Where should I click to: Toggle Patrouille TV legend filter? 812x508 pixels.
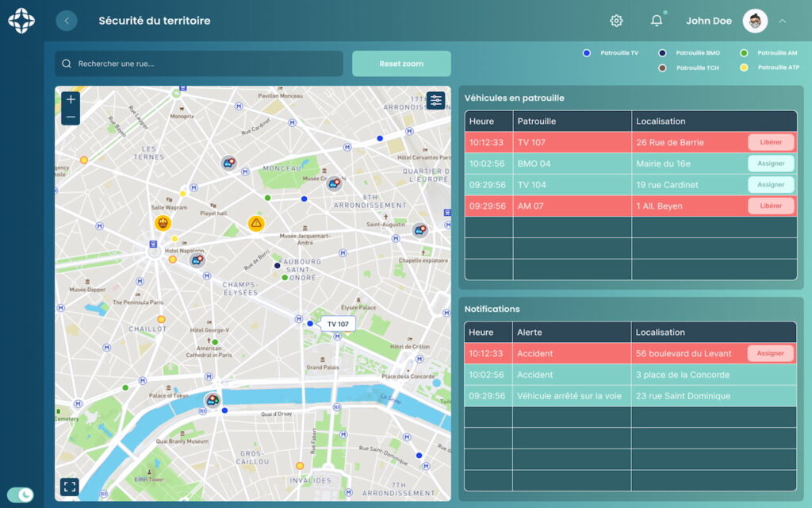(x=611, y=53)
